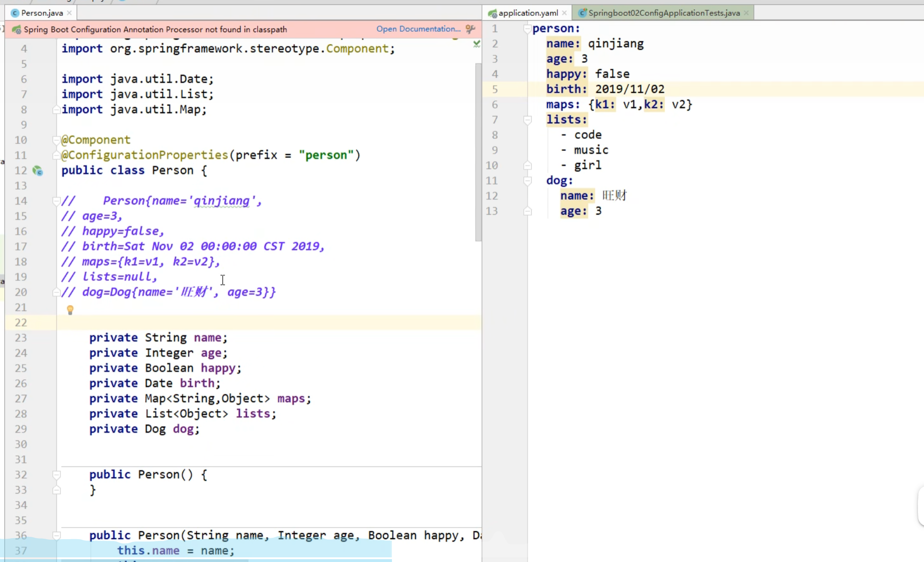Collapse the imports fold marker at line 8
924x562 pixels.
point(56,110)
